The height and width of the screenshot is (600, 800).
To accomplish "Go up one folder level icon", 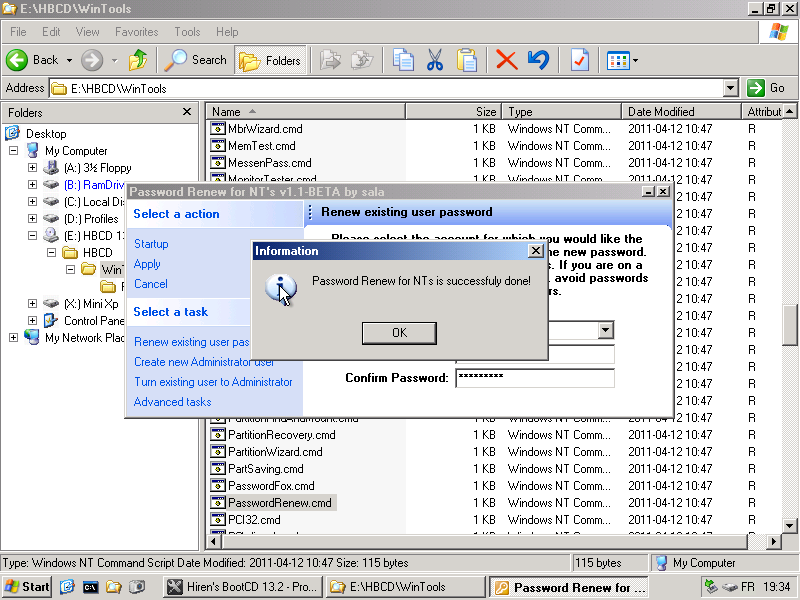I will tap(137, 60).
